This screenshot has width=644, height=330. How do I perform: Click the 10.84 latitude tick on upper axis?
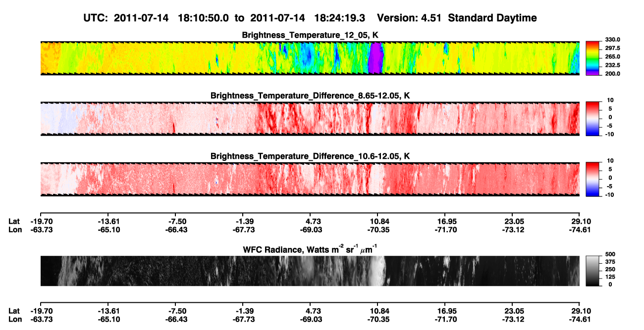coord(377,221)
